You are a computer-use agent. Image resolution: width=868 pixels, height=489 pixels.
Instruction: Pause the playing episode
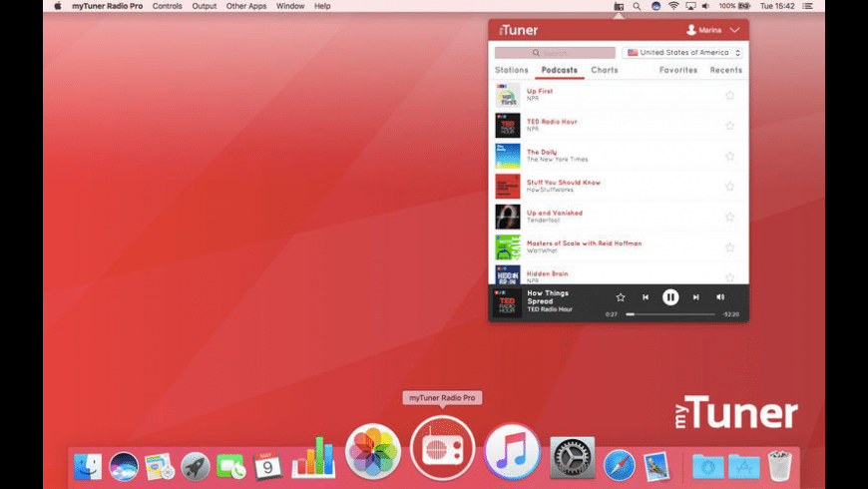pyautogui.click(x=670, y=297)
